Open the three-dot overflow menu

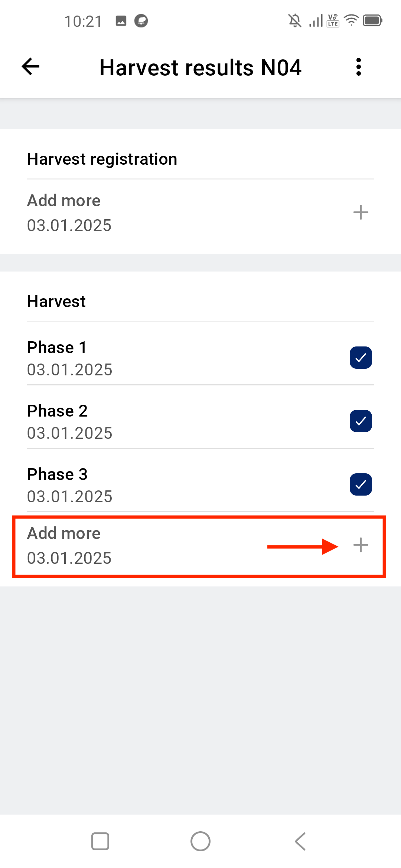tap(358, 67)
